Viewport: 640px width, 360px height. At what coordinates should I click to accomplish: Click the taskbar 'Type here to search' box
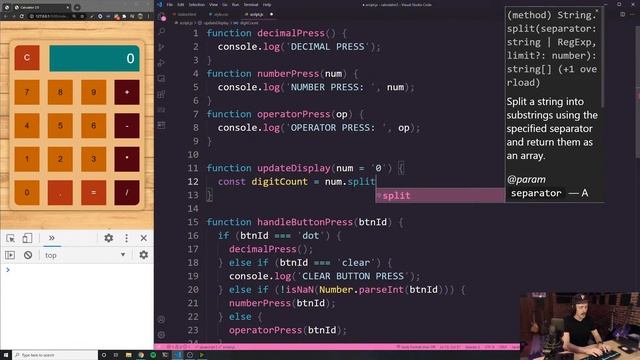tap(55, 355)
